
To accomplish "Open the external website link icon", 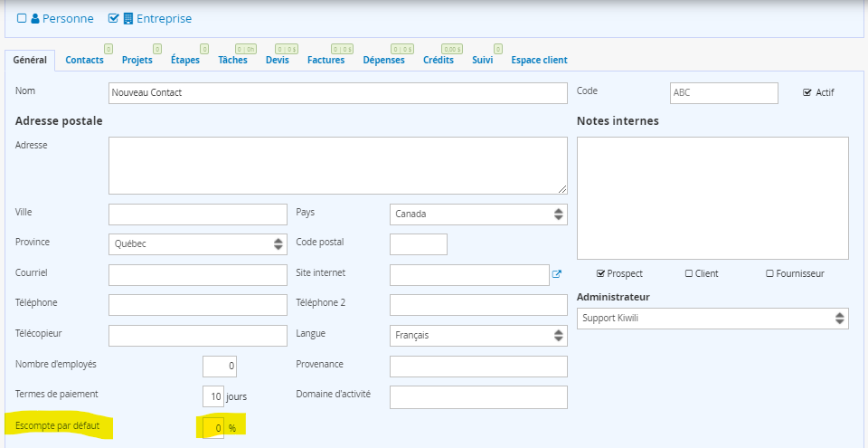I will click(x=557, y=274).
